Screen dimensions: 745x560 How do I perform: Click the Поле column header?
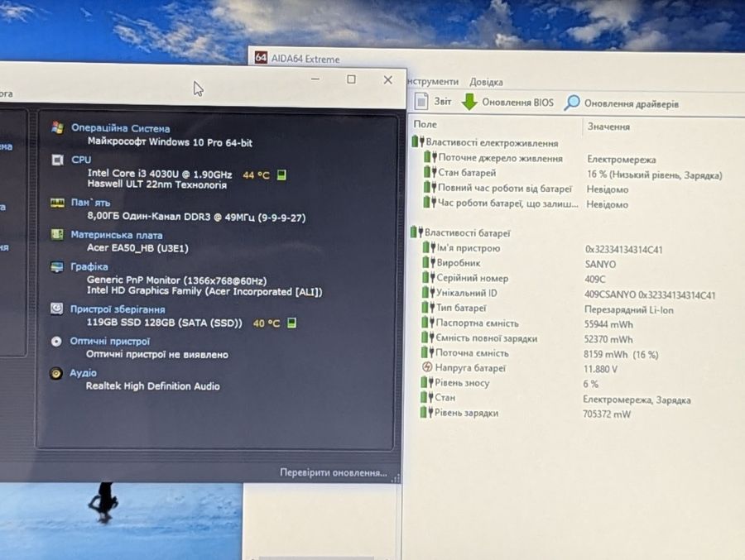(425, 124)
